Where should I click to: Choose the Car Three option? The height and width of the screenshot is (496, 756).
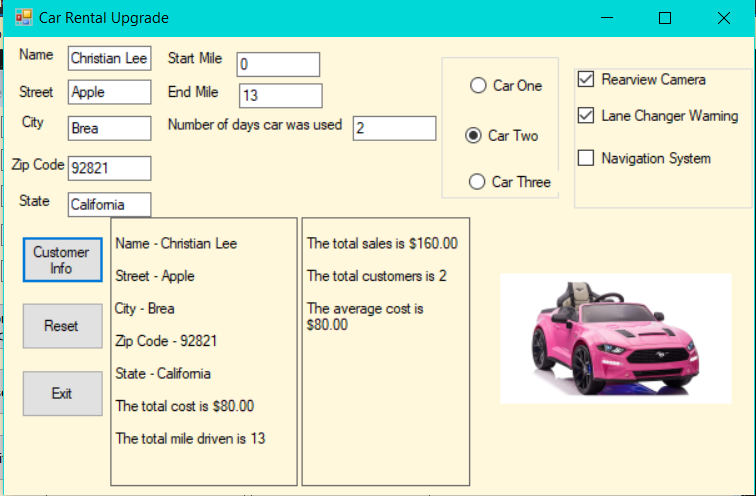tap(477, 182)
